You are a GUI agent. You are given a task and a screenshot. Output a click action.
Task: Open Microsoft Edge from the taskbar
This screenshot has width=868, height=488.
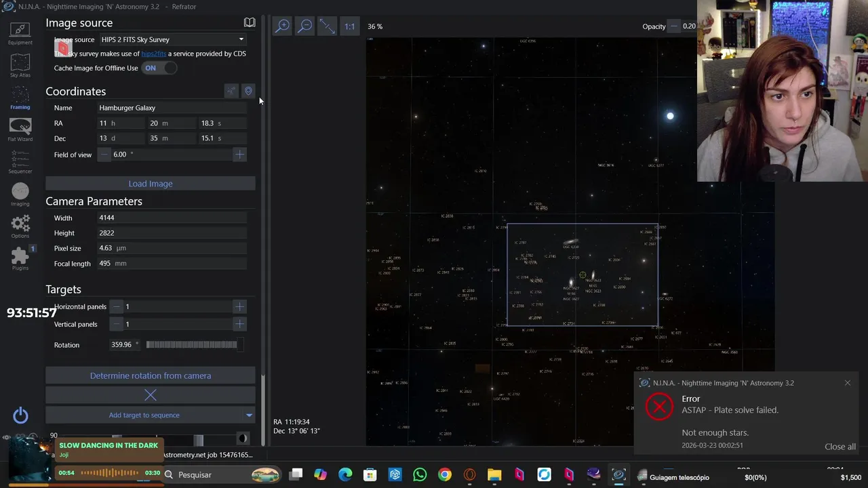345,474
